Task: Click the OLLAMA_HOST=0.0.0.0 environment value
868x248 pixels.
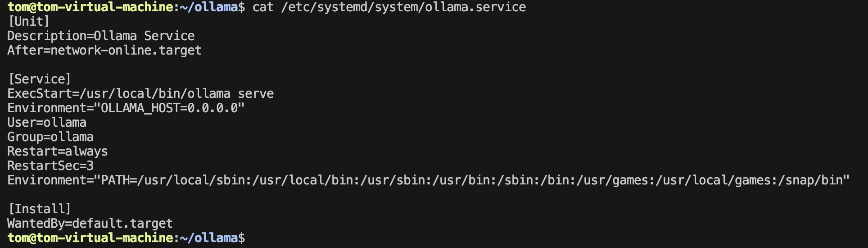Action: click(169, 108)
